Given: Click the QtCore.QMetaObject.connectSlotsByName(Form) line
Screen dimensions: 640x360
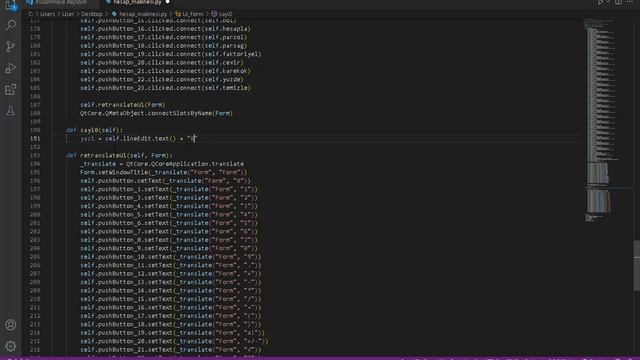Looking at the screenshot, I should pyautogui.click(x=156, y=113).
